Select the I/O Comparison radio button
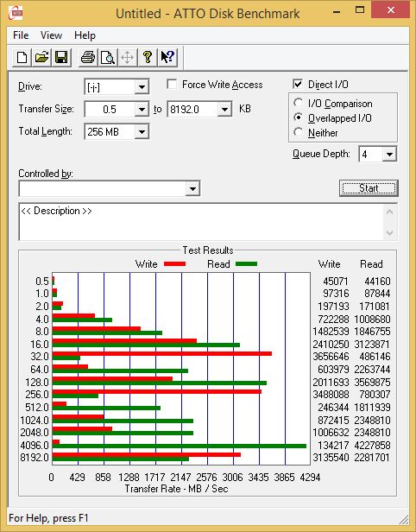Screen dimensions: 416x532 298,103
